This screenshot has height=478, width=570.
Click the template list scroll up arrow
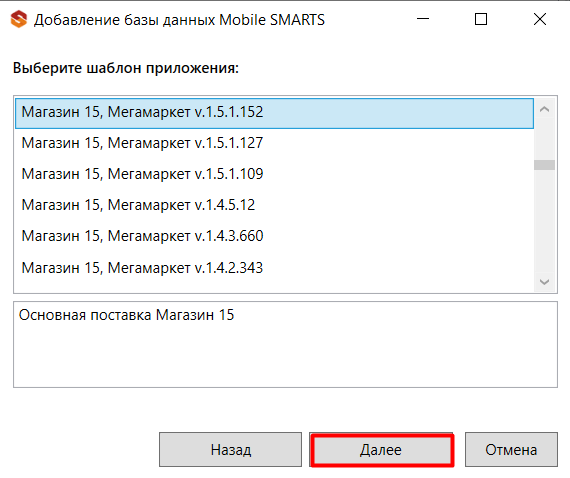tap(544, 109)
